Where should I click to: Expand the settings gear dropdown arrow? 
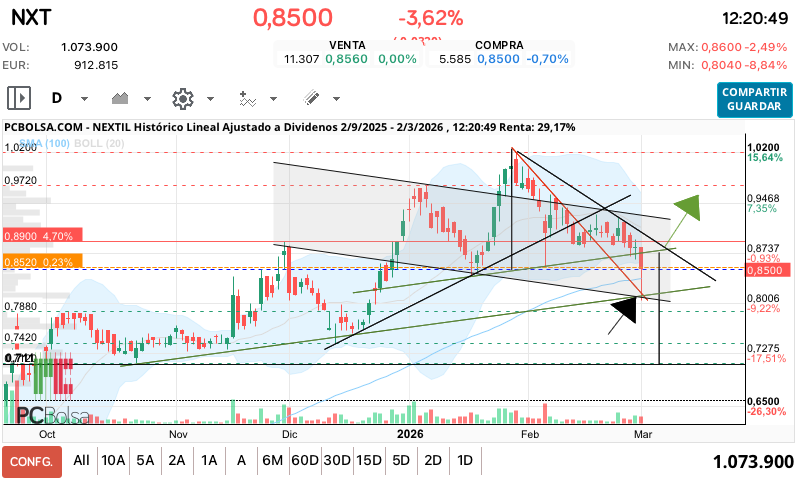pyautogui.click(x=210, y=98)
